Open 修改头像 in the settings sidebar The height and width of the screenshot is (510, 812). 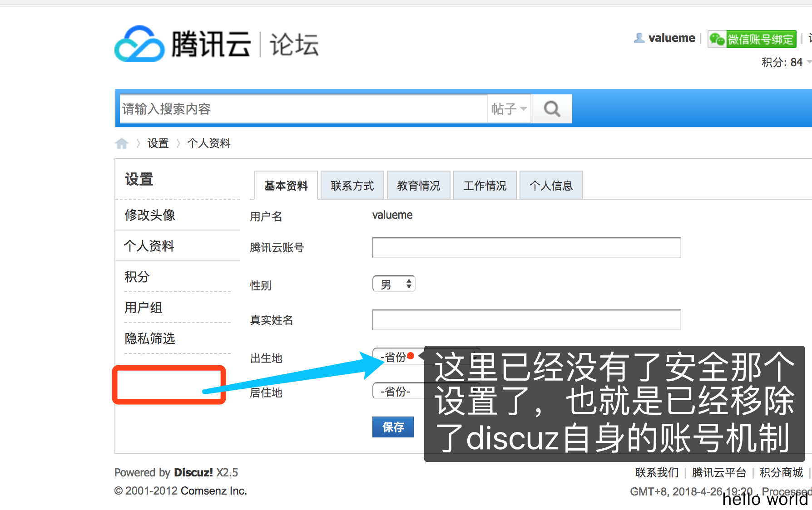tap(150, 215)
